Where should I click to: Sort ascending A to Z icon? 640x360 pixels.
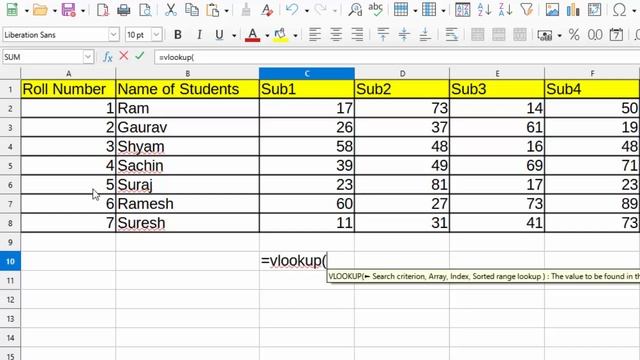click(x=484, y=9)
